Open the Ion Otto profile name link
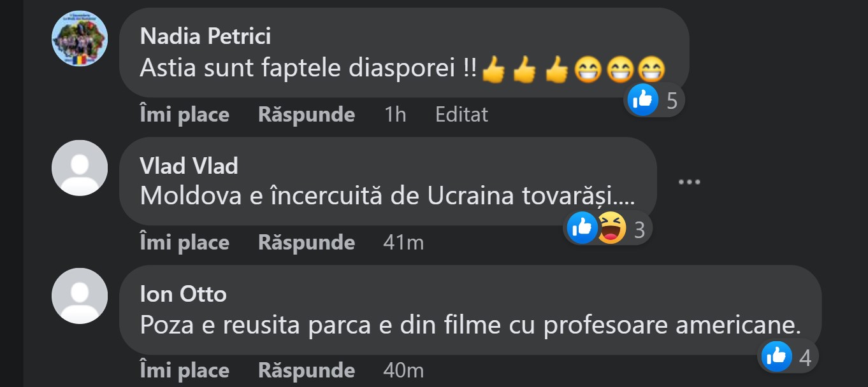The width and height of the screenshot is (868, 387). point(183,294)
